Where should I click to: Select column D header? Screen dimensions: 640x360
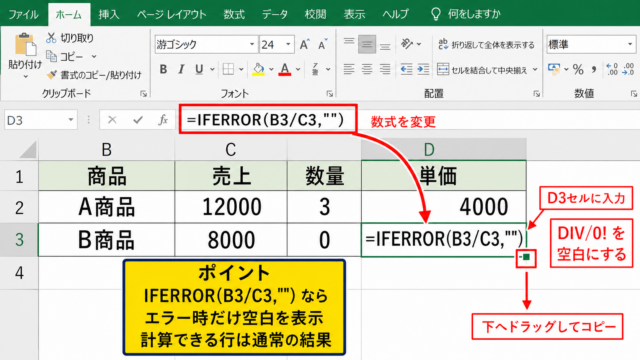[x=444, y=149]
